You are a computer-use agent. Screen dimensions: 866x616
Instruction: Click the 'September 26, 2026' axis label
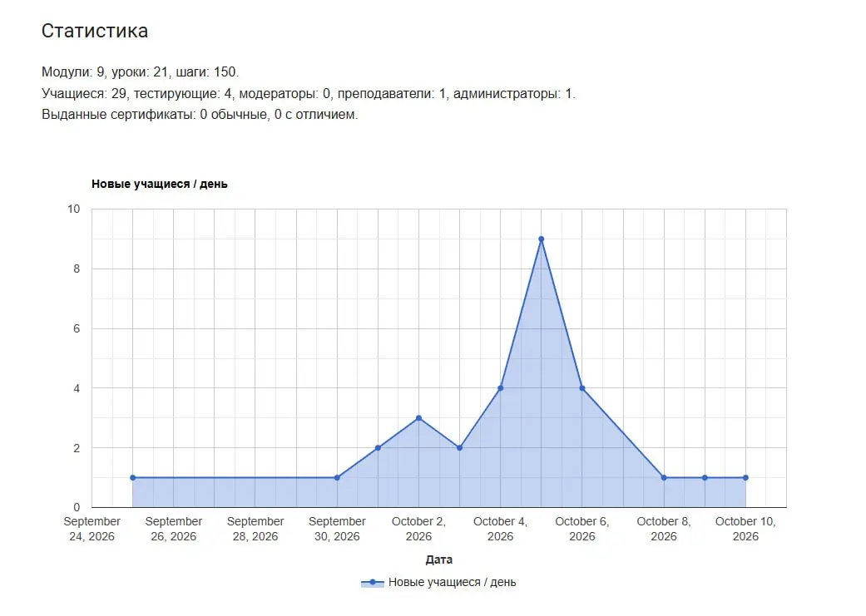[173, 529]
